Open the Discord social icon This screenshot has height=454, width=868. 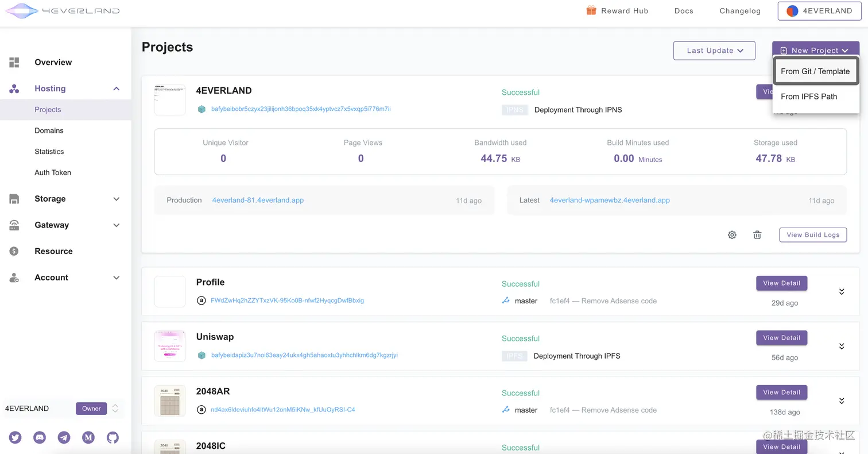40,437
